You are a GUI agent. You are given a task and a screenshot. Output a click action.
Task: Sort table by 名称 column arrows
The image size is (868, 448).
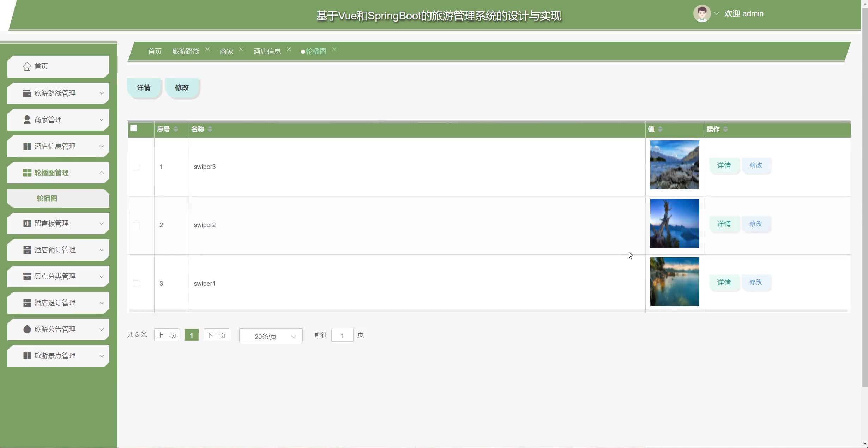pyautogui.click(x=210, y=129)
